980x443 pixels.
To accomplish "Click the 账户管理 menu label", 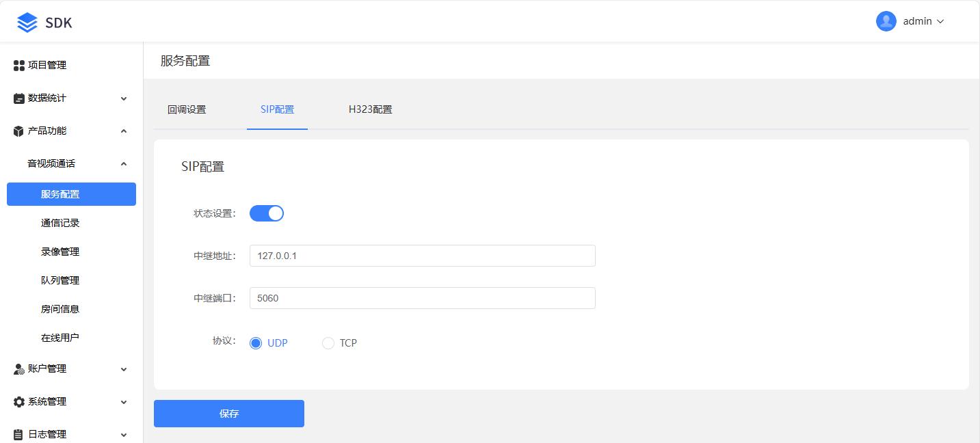I will pos(47,368).
